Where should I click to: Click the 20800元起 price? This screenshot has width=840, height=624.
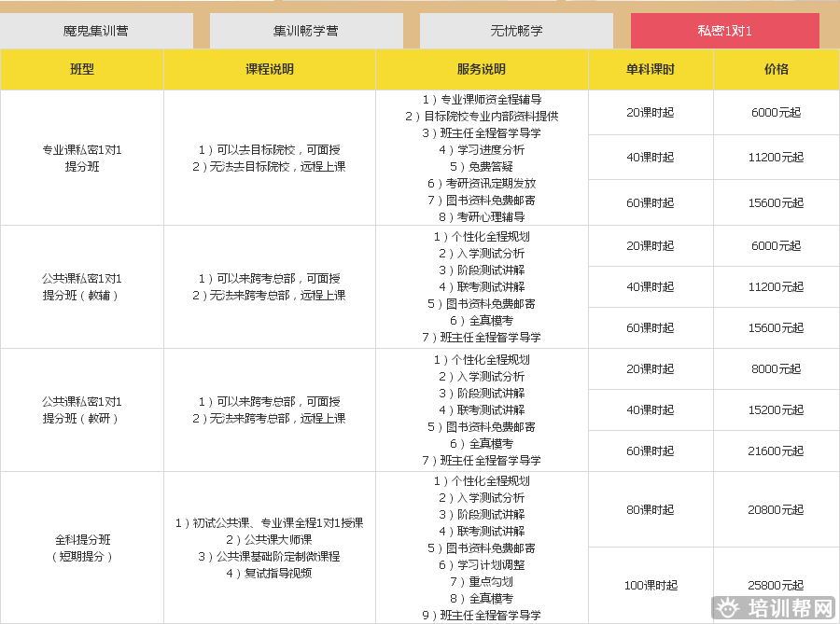click(776, 510)
